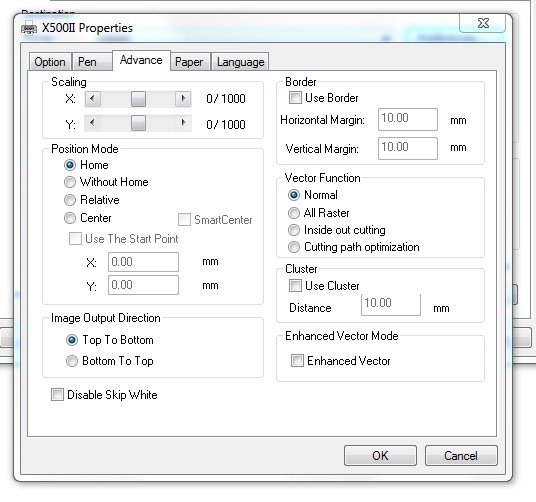
Task: Click the cluster Distance field
Action: pyautogui.click(x=391, y=304)
